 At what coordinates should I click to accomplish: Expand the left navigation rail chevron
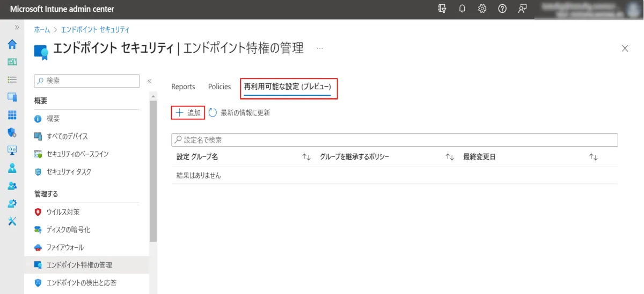(x=17, y=27)
